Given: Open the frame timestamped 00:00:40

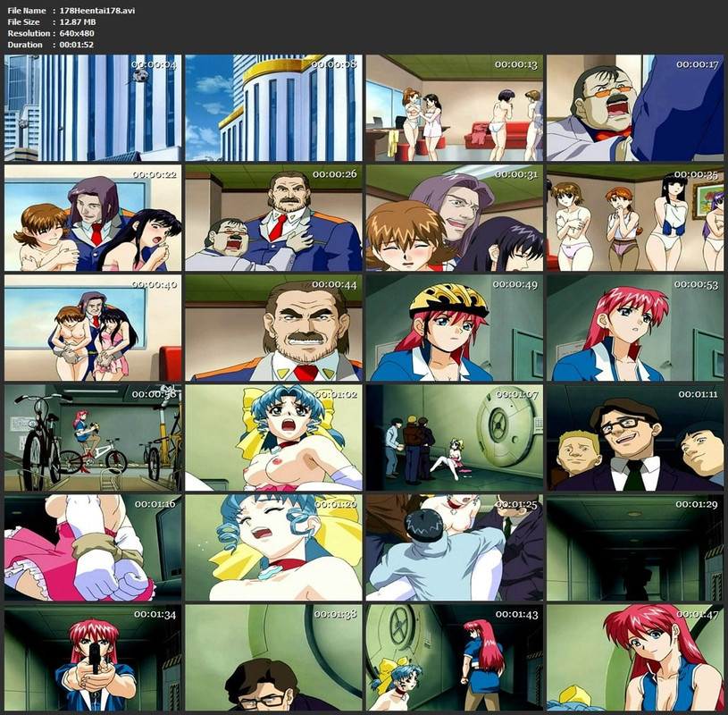Looking at the screenshot, I should coord(93,328).
